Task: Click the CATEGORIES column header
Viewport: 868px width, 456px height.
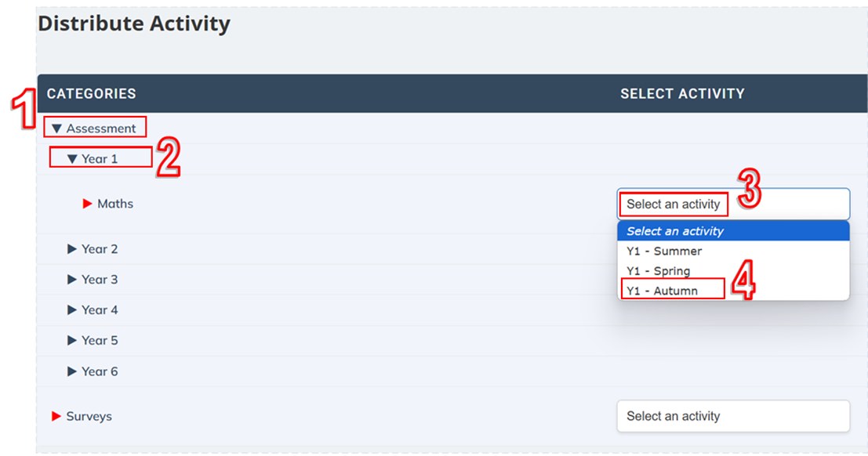Action: pos(91,93)
